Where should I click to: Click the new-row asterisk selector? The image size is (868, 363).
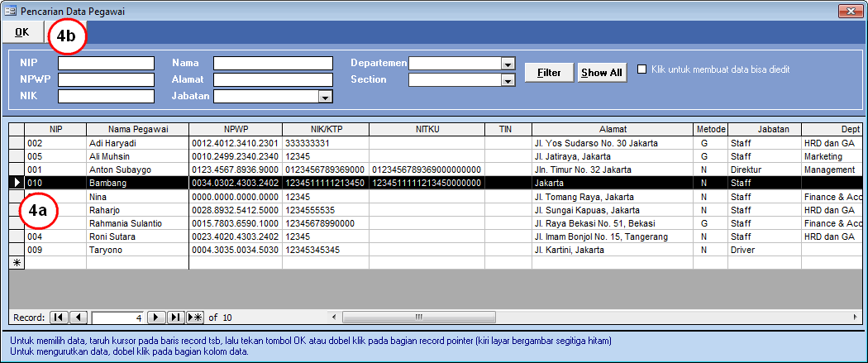click(x=17, y=262)
